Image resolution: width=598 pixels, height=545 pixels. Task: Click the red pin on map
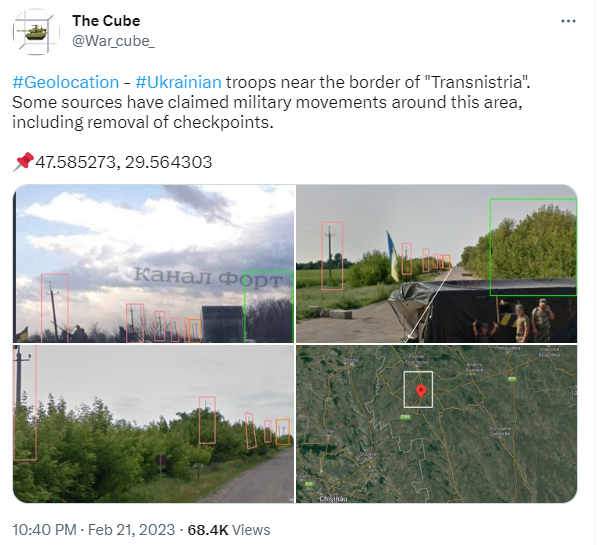[423, 393]
